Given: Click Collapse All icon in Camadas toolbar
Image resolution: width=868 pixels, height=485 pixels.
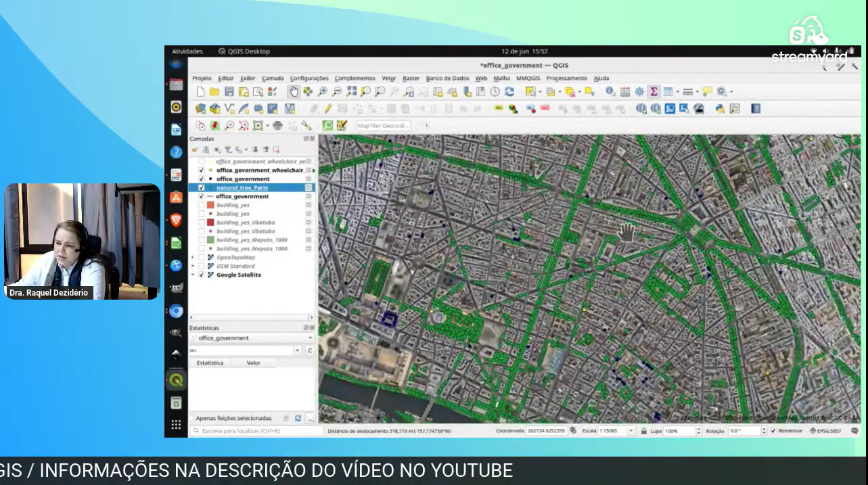Looking at the screenshot, I should coord(266,150).
